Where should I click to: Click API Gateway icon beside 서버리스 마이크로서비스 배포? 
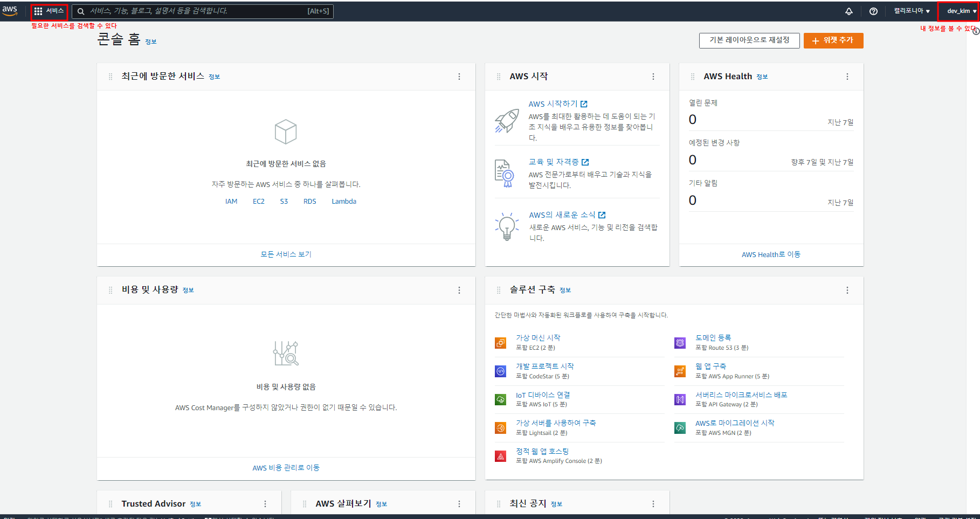[x=680, y=399]
